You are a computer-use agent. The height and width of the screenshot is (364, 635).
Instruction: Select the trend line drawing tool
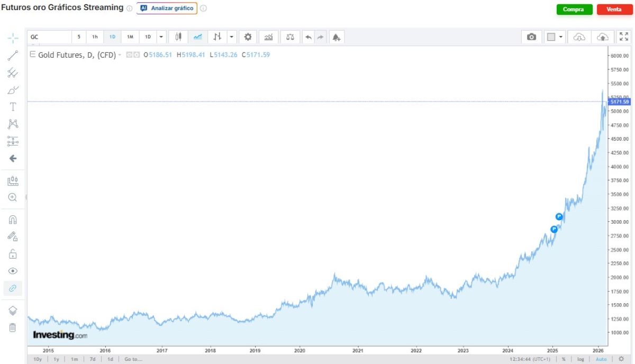coord(13,56)
